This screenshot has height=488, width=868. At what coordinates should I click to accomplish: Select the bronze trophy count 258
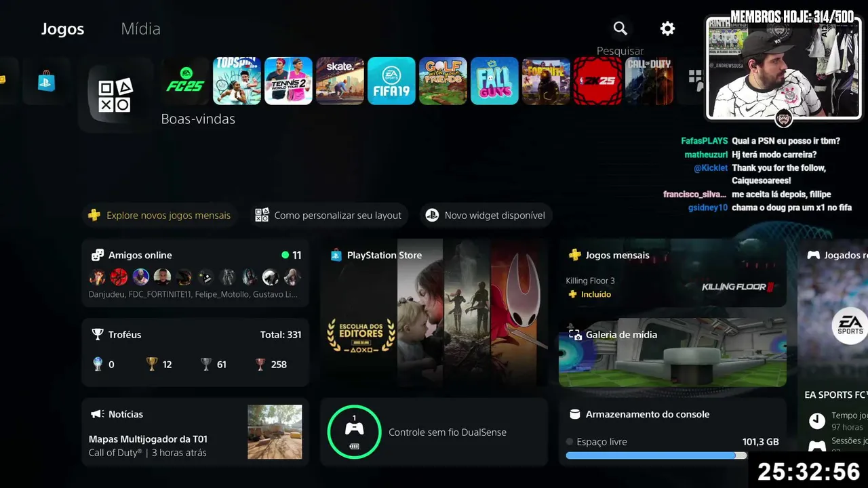click(x=271, y=365)
